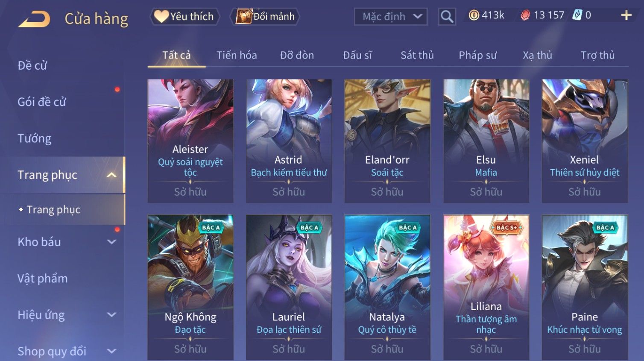The height and width of the screenshot is (361, 644).
Task: Collapse the Trang phục sidebar section
Action: (x=111, y=175)
